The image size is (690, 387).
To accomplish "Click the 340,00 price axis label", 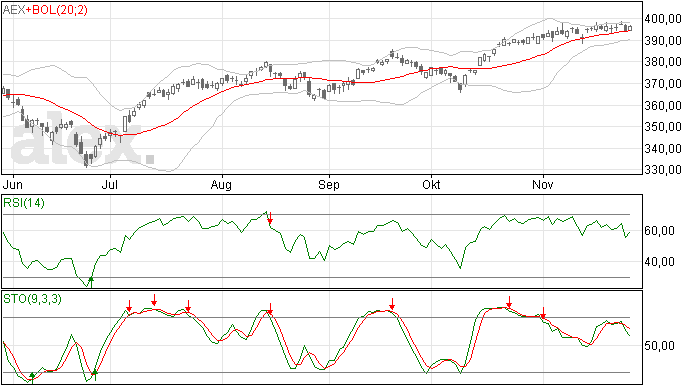I will [x=663, y=148].
